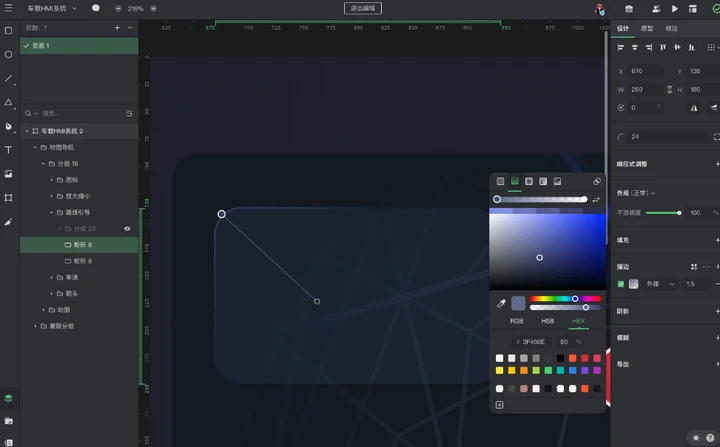The width and height of the screenshot is (720, 447).
Task: Select the Triangle shape tool
Action: pos(8,102)
